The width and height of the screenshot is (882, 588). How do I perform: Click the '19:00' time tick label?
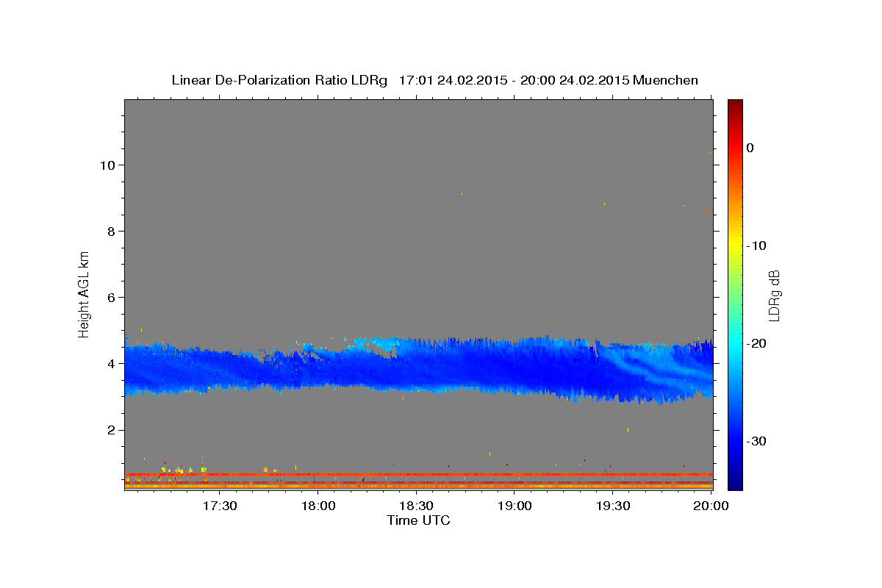[514, 506]
